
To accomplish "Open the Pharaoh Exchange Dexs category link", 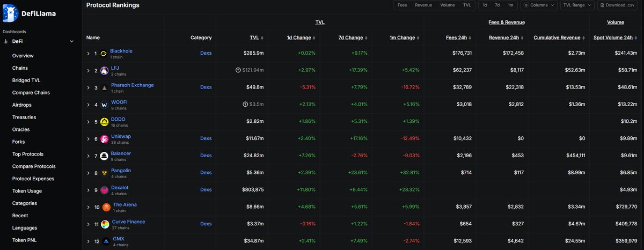I will pos(206,87).
